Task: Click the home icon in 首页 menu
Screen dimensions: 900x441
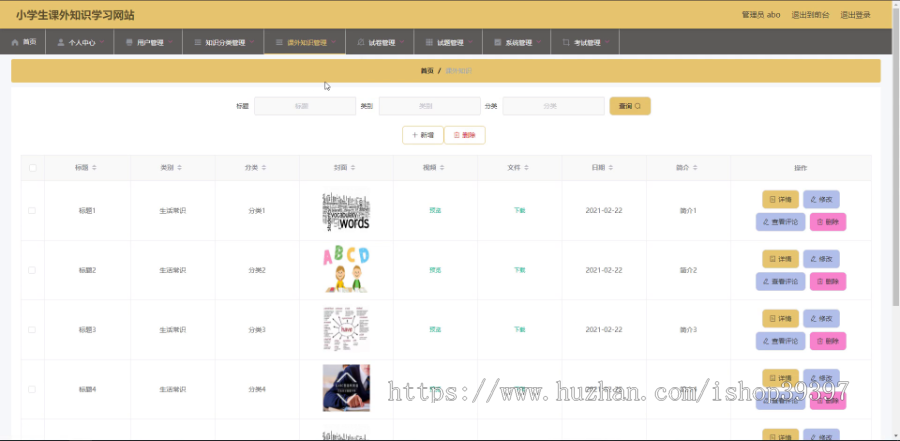Action: 15,42
